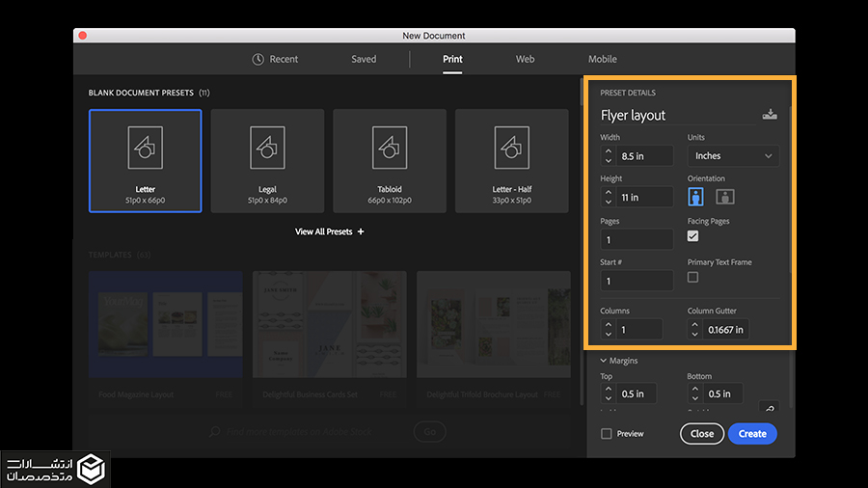Image resolution: width=868 pixels, height=488 pixels.
Task: Increase the Width value with up arrow
Action: [x=609, y=151]
